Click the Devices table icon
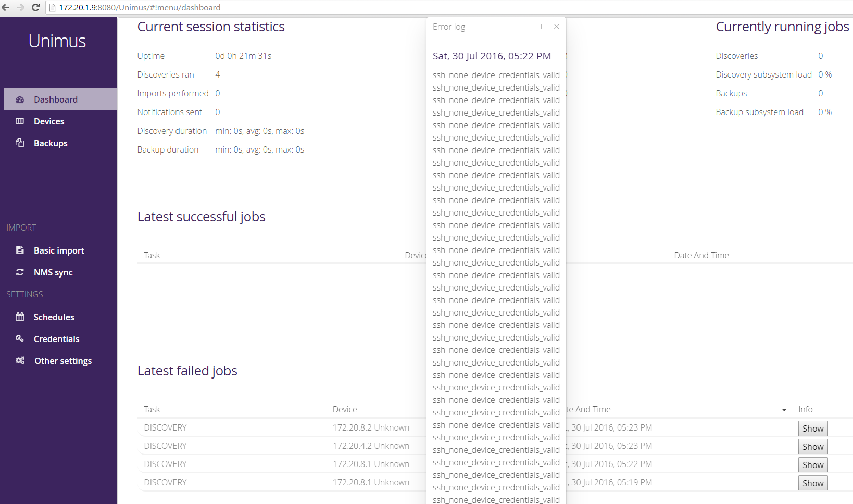 (20, 121)
